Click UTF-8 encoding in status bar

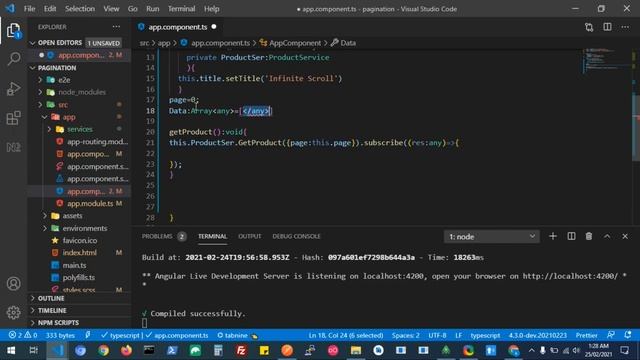tap(437, 336)
